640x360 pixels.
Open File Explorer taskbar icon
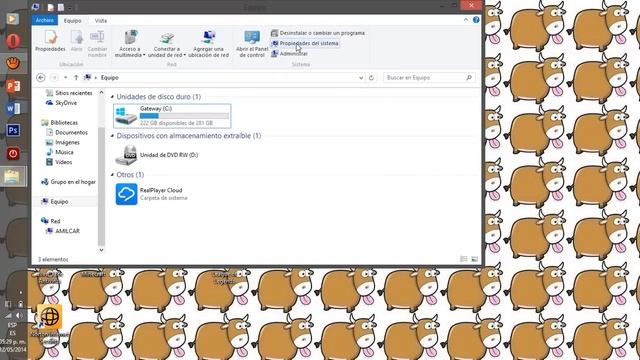12,177
